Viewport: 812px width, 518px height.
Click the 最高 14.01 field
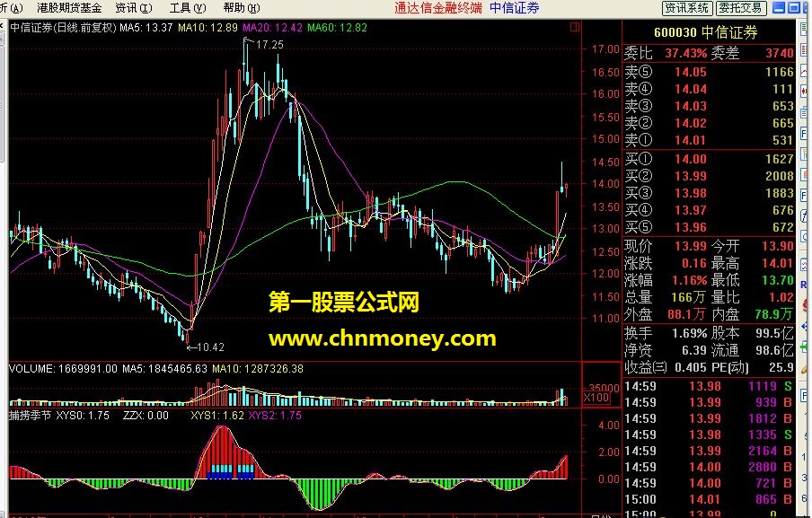pyautogui.click(x=753, y=263)
